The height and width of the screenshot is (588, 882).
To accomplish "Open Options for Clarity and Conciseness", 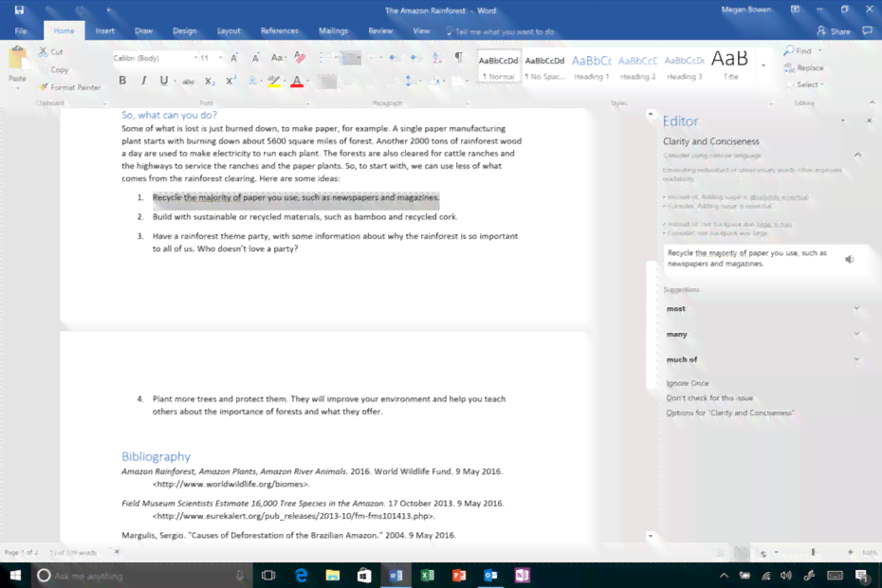I will pos(730,413).
